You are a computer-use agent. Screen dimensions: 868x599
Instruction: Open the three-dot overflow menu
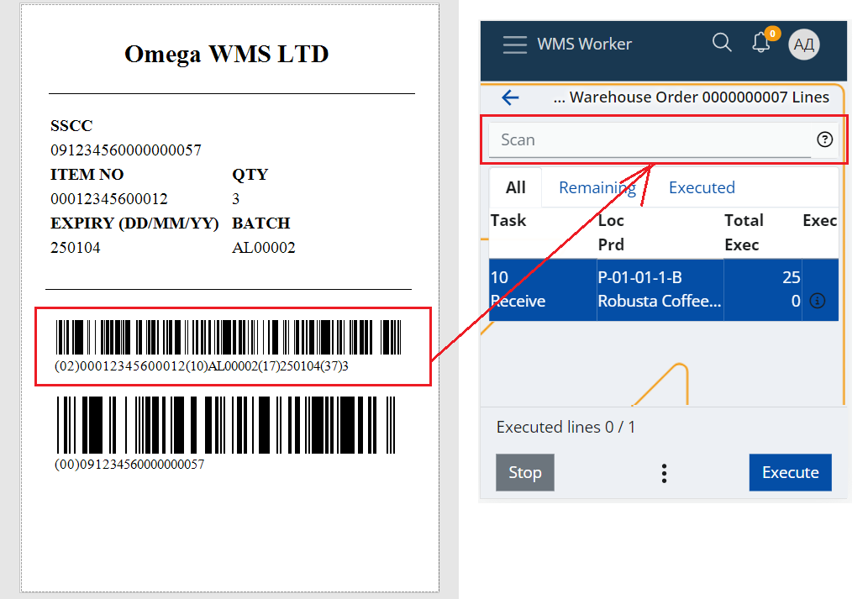tap(664, 472)
